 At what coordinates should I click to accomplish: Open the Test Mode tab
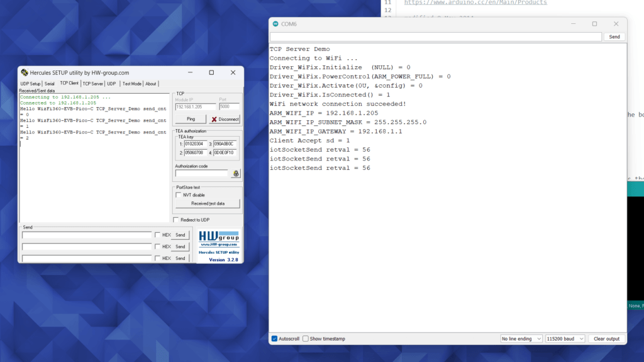point(132,84)
